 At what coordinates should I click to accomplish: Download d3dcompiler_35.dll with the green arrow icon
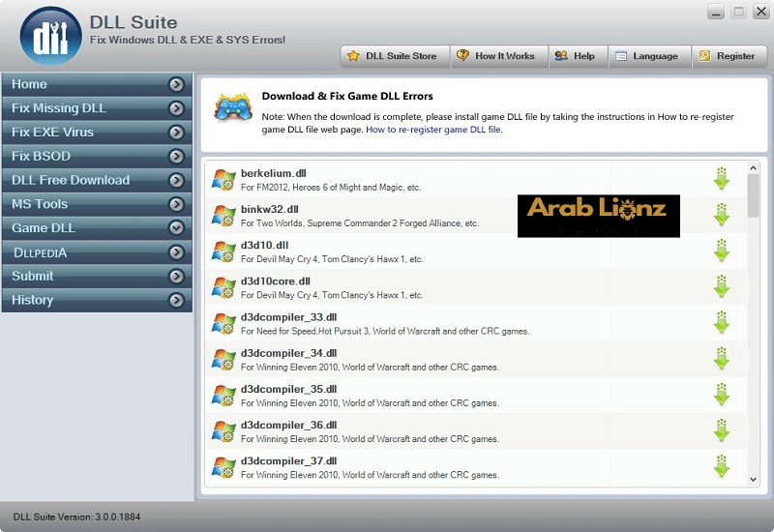pyautogui.click(x=721, y=394)
